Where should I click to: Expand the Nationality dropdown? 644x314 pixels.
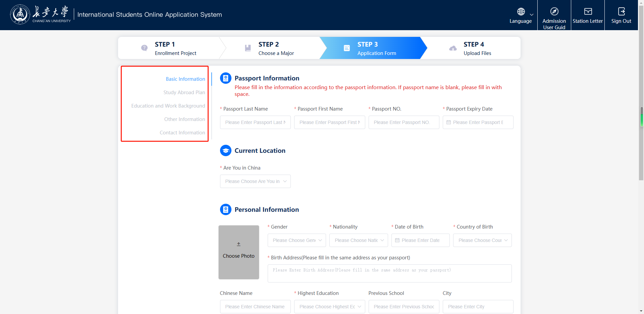(x=382, y=240)
